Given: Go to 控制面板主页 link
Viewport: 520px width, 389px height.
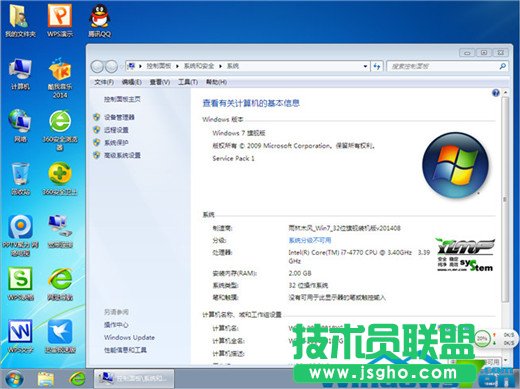Looking at the screenshot, I should (x=122, y=99).
